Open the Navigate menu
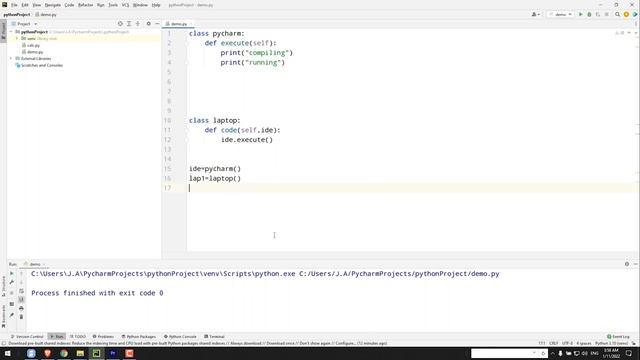Viewport: 640px width, 360px height. tap(53, 5)
